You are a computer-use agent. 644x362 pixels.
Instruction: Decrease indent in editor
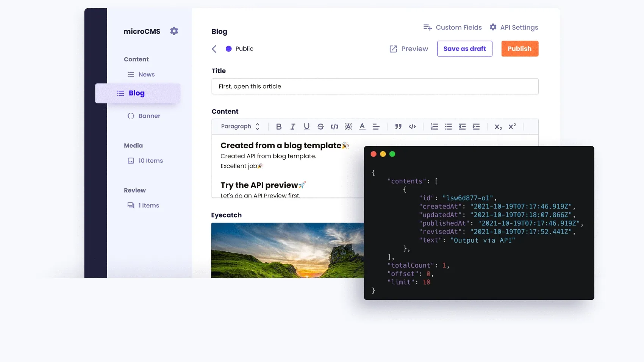click(462, 127)
